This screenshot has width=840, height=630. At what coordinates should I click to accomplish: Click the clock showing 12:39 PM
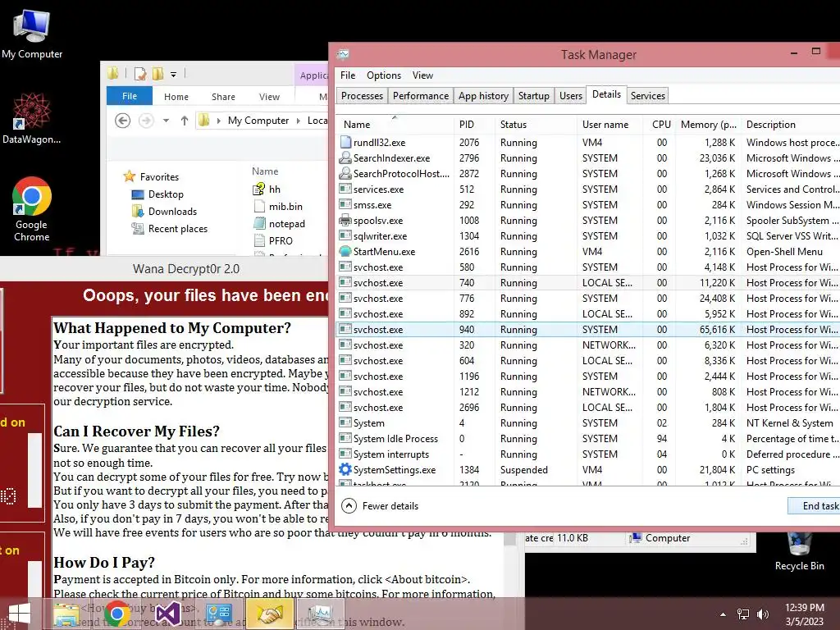(x=805, y=608)
